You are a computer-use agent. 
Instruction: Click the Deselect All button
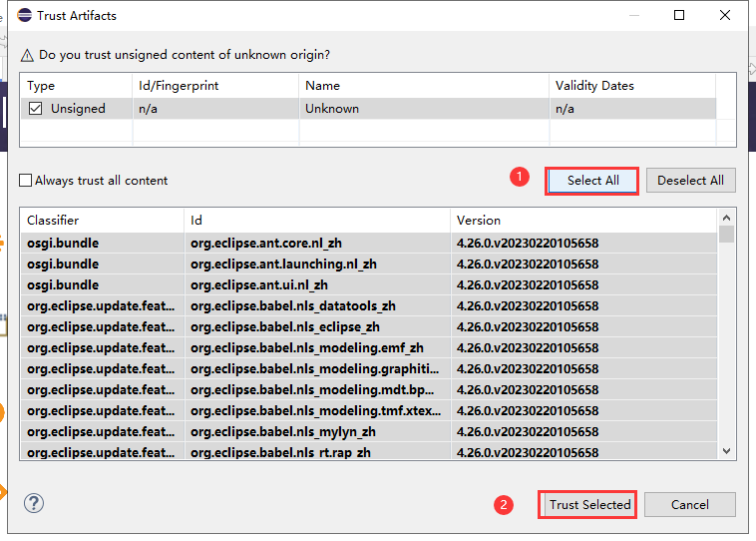[690, 181]
